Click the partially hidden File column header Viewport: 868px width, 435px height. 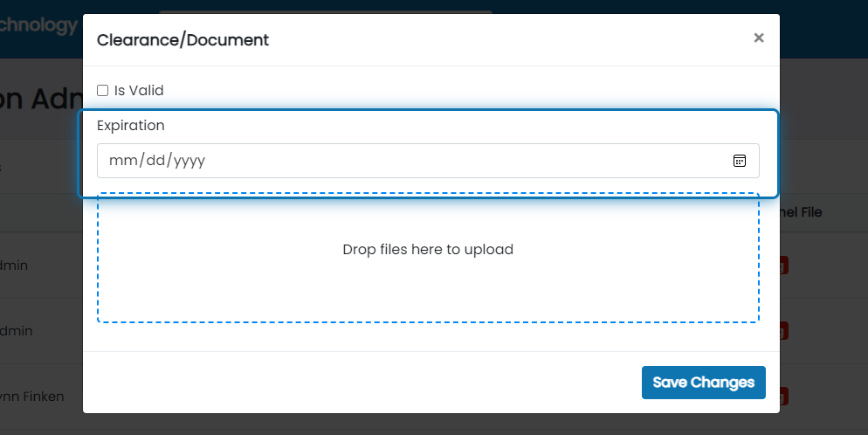click(x=802, y=212)
